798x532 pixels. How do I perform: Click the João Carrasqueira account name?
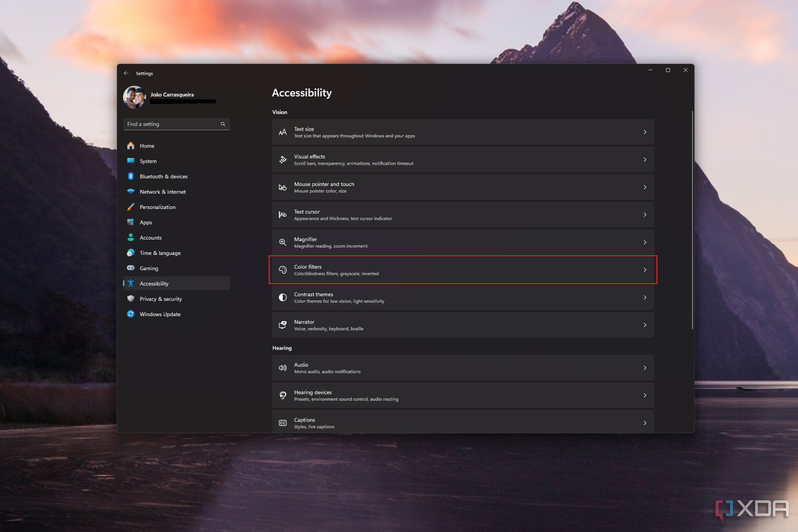tap(172, 95)
